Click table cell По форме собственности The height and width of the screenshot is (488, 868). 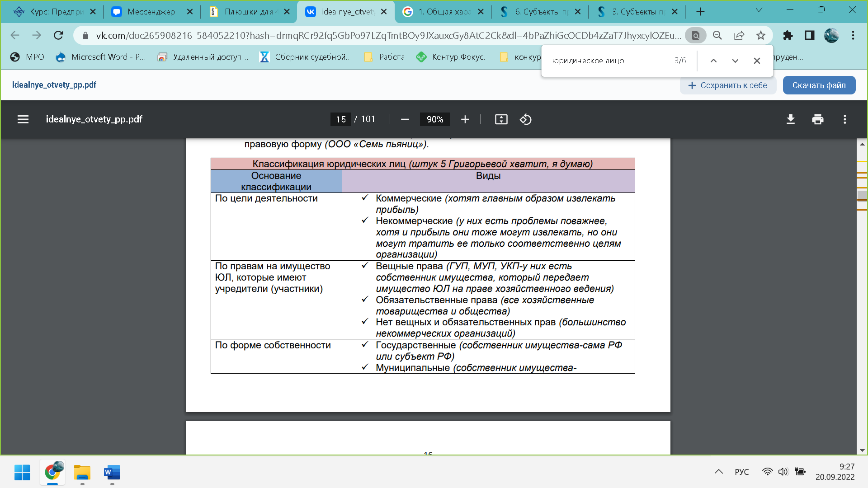pos(276,356)
